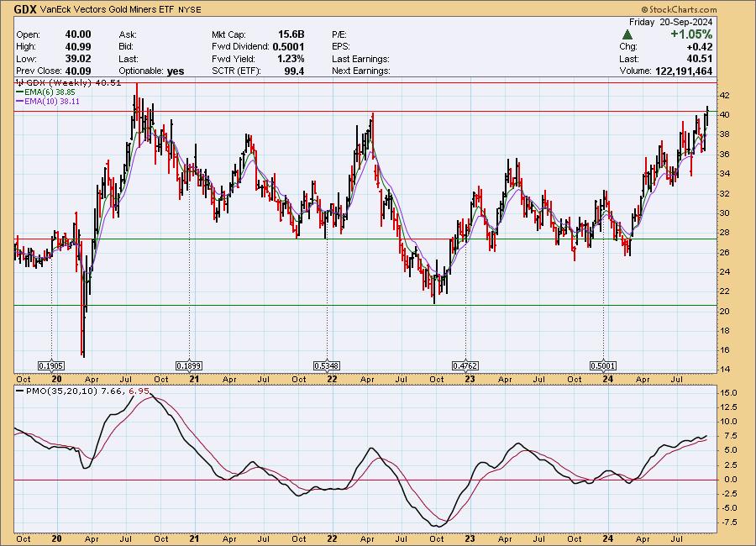Image resolution: width=756 pixels, height=546 pixels.
Task: Click PMO axis label 0.0
Action: (x=731, y=480)
